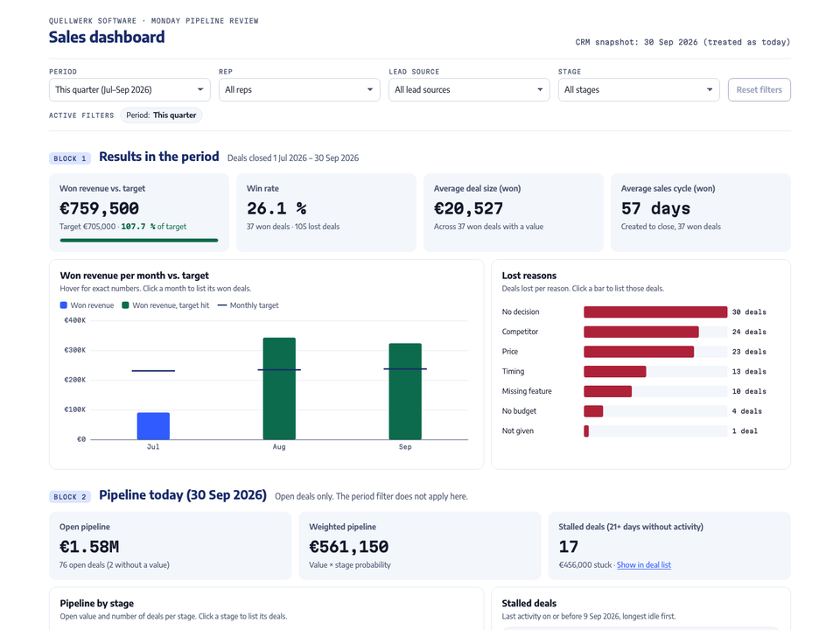Select the Price lost reason bar
840x630 pixels.
click(x=639, y=352)
